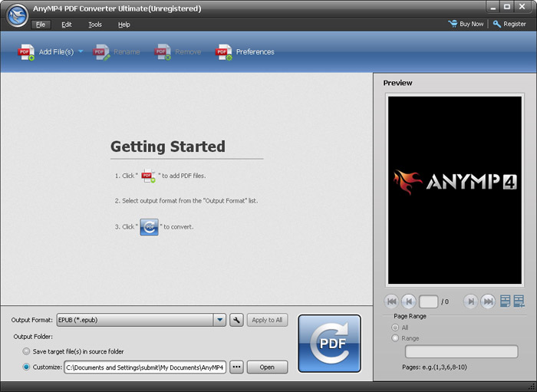This screenshot has width=537, height=392.
Task: Close the AnyMP4 PDF Converter window
Action: pyautogui.click(x=522, y=7)
